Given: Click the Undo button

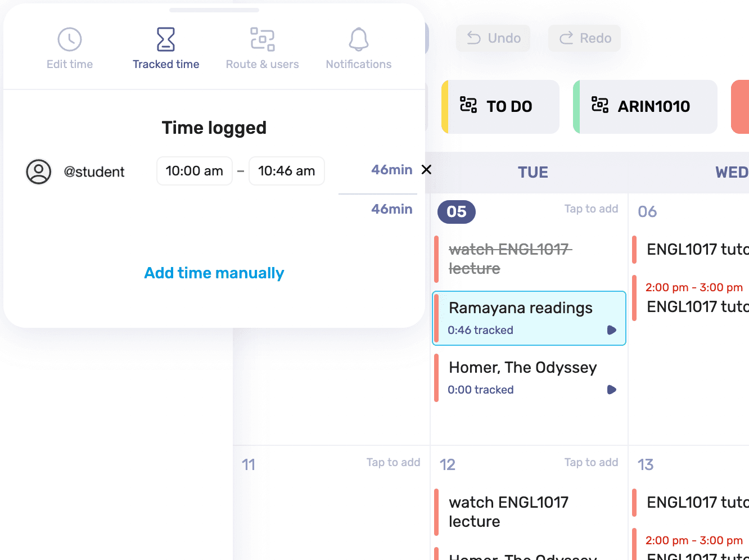Looking at the screenshot, I should (x=493, y=38).
